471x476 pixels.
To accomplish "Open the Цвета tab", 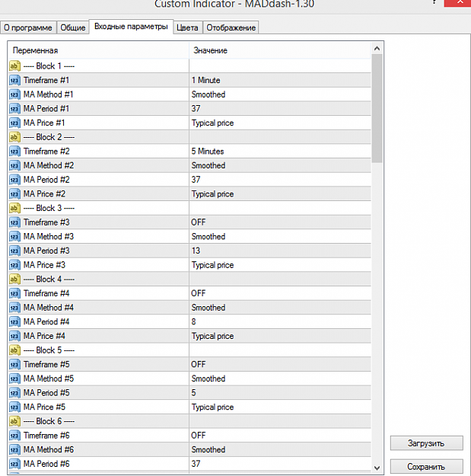I will click(187, 27).
